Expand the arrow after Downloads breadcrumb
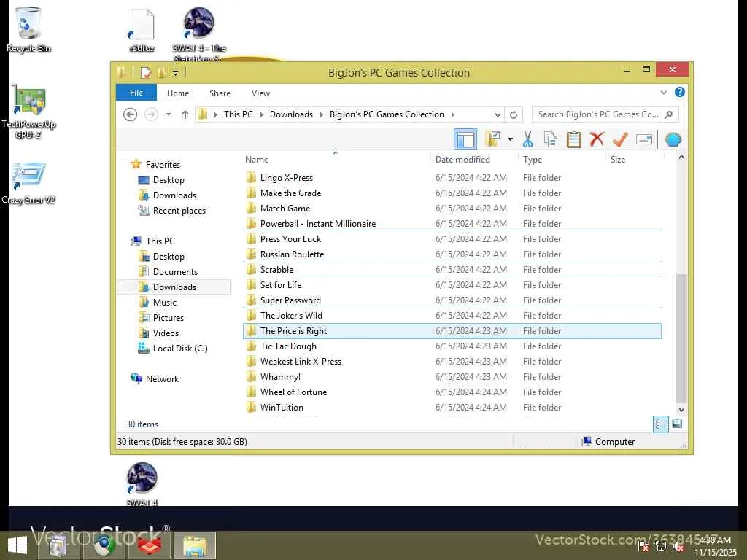The width and height of the screenshot is (747, 560). coord(321,114)
